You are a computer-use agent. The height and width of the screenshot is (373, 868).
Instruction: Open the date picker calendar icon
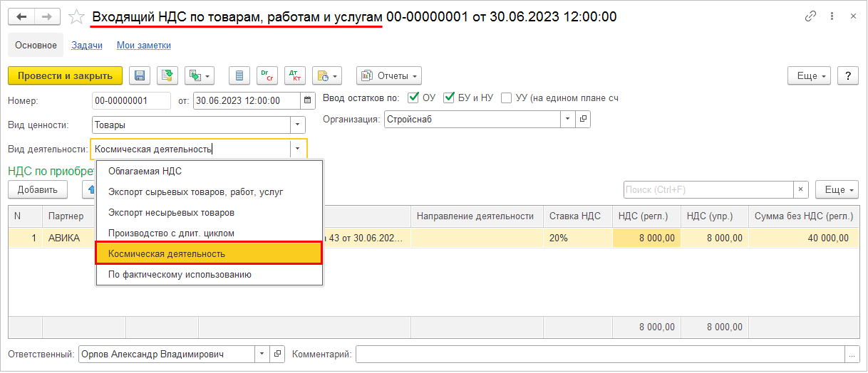308,100
